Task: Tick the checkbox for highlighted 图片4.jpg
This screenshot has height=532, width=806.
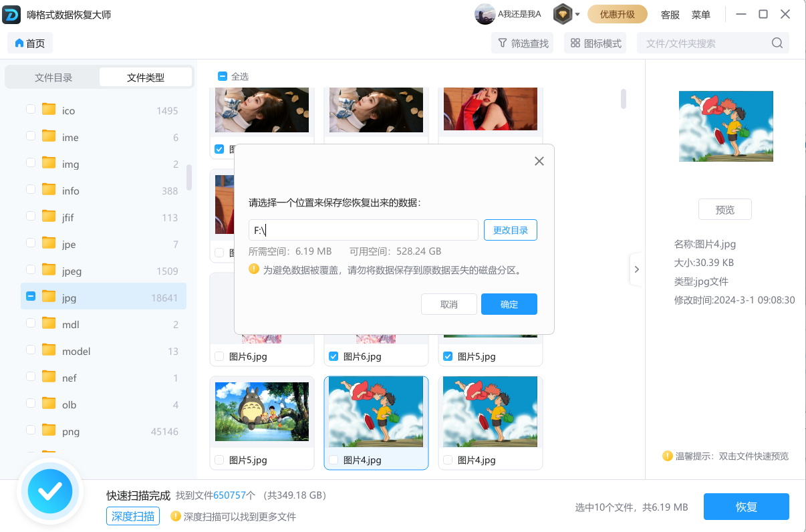Action: 333,460
